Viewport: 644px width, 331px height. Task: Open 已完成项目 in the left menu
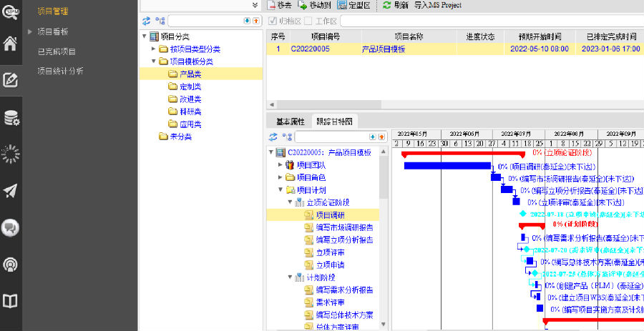57,51
